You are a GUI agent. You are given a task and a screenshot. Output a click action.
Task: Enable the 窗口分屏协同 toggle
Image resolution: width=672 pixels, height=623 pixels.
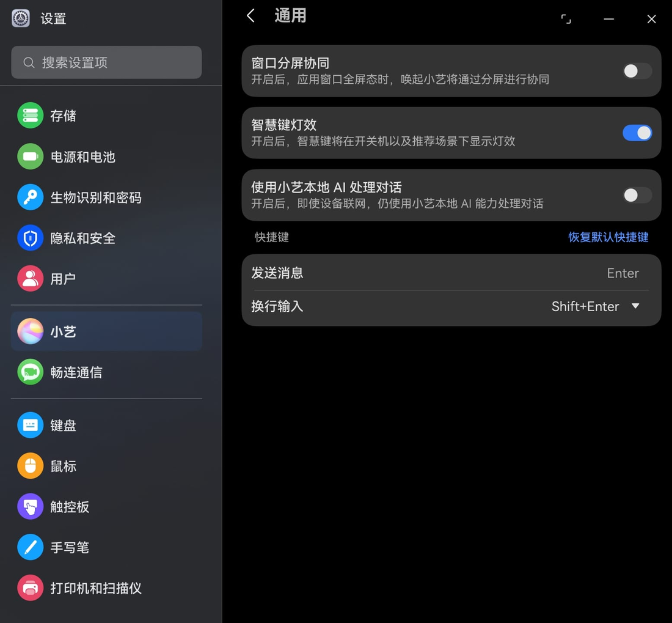coord(637,71)
